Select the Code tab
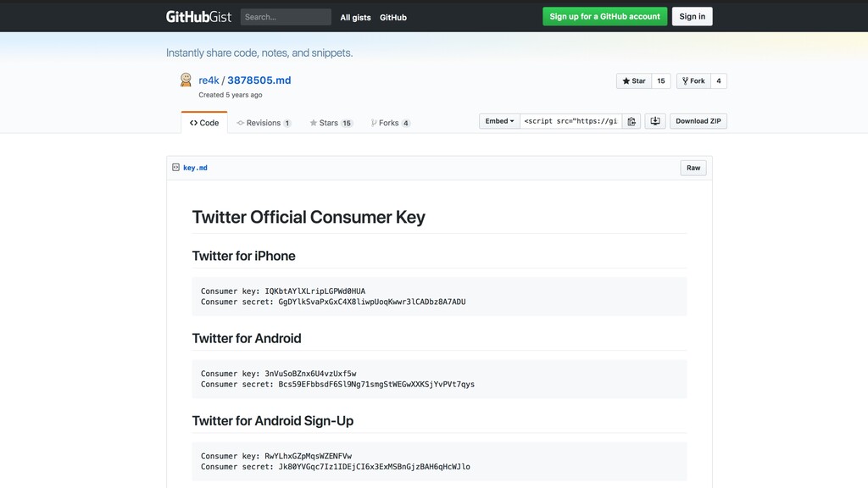 tap(204, 123)
